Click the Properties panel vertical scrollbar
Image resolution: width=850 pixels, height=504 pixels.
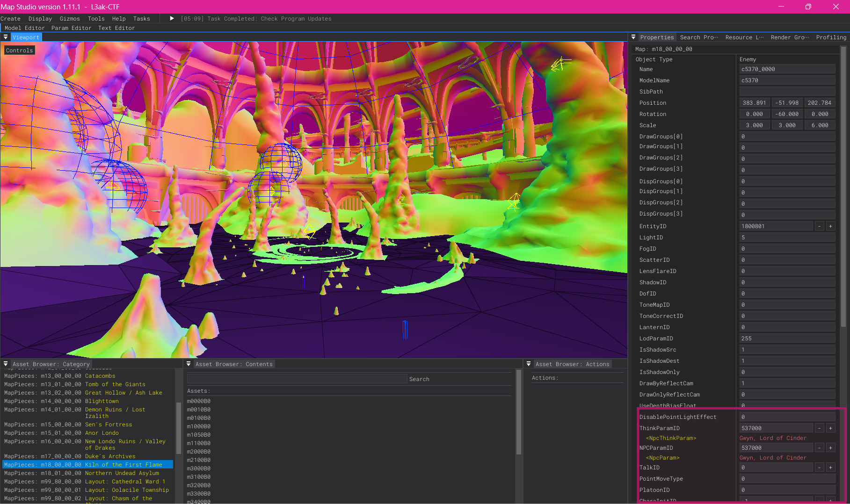click(843, 187)
